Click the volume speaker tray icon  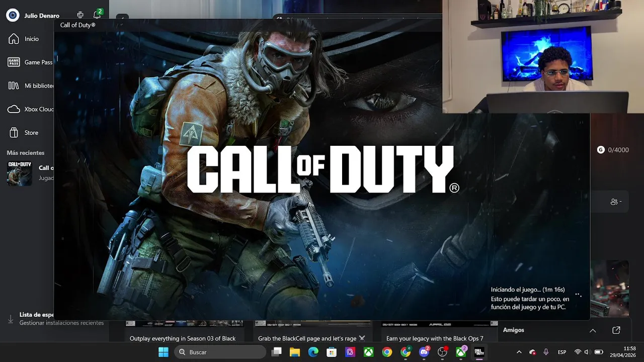pos(587,352)
